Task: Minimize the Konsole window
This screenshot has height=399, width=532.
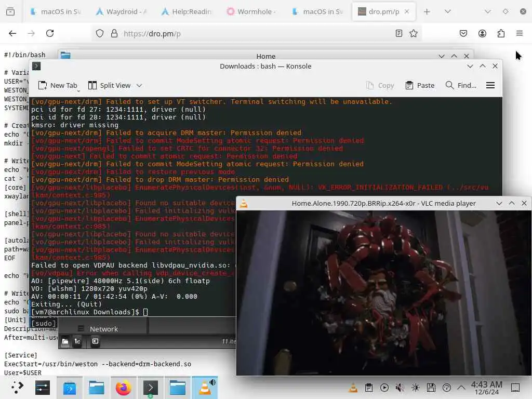Action: click(x=470, y=66)
